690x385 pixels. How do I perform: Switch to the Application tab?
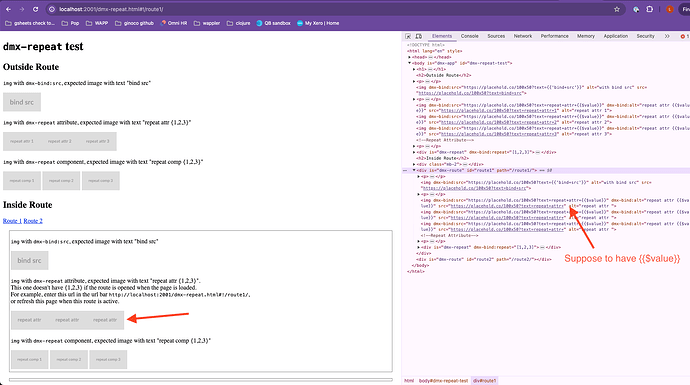tap(616, 36)
